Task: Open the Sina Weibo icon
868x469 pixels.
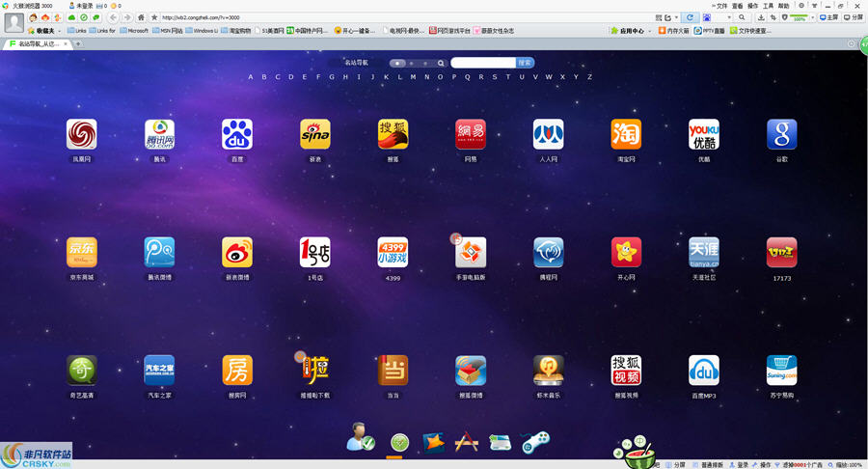Action: tap(237, 253)
